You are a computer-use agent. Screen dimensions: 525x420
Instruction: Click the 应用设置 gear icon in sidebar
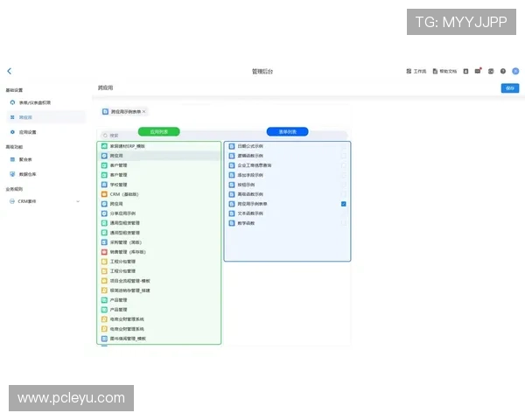[12, 132]
